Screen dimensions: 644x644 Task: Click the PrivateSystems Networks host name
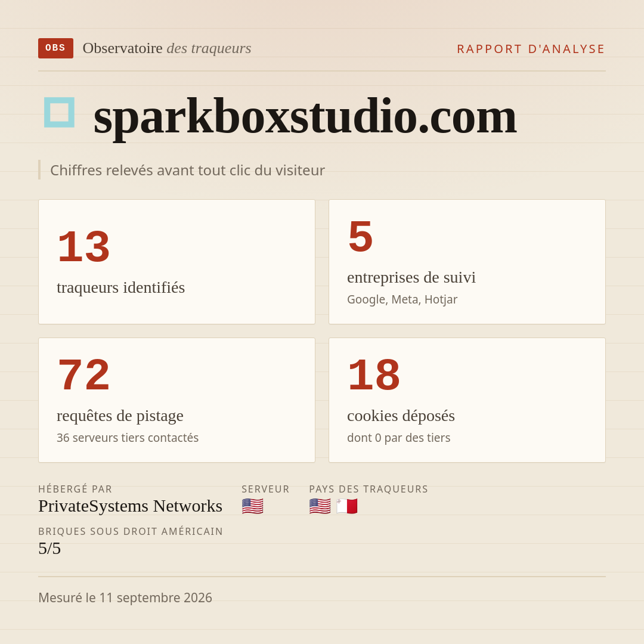tap(130, 506)
